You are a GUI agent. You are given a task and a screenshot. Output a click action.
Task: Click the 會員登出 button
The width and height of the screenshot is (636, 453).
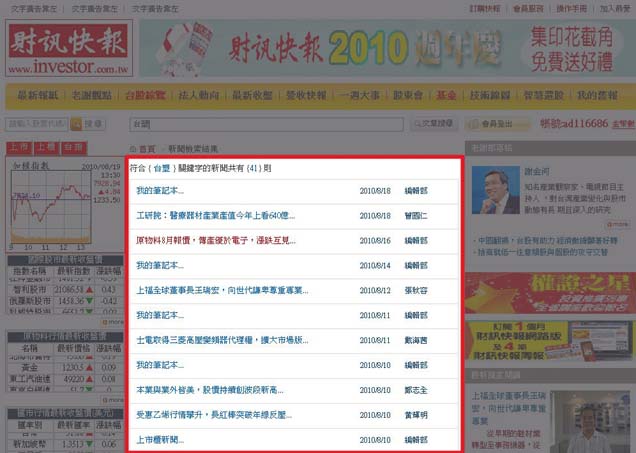coord(497,124)
